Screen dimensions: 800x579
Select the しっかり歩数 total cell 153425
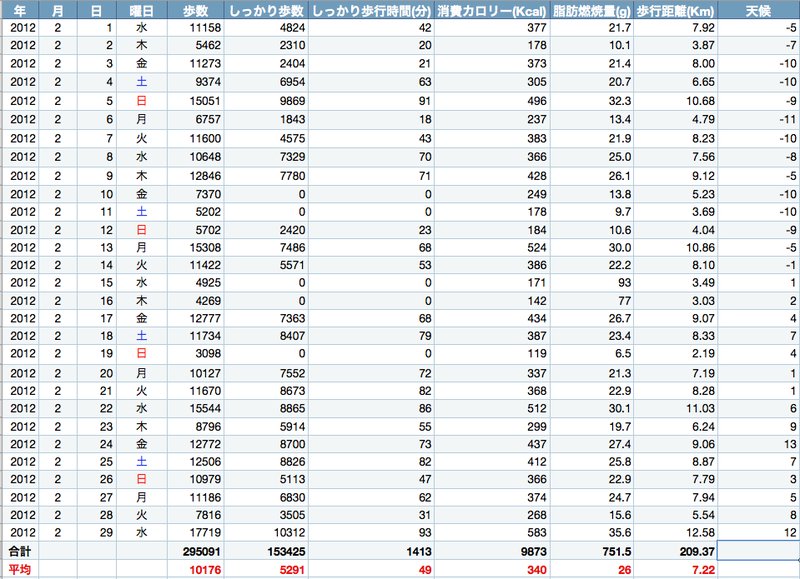tap(273, 550)
